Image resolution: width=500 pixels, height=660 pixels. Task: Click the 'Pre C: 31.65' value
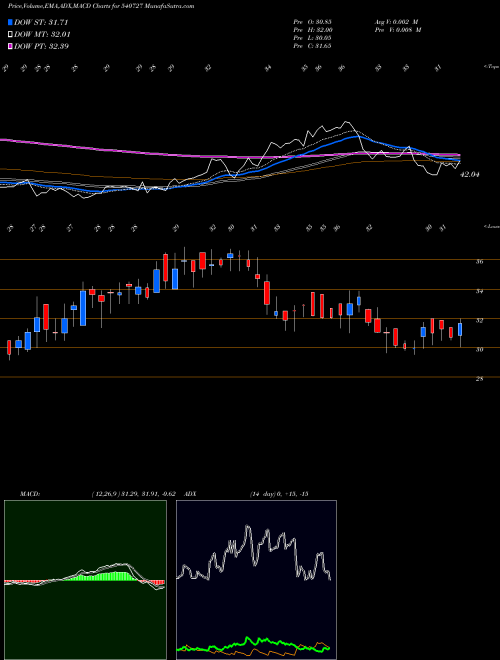[312, 46]
